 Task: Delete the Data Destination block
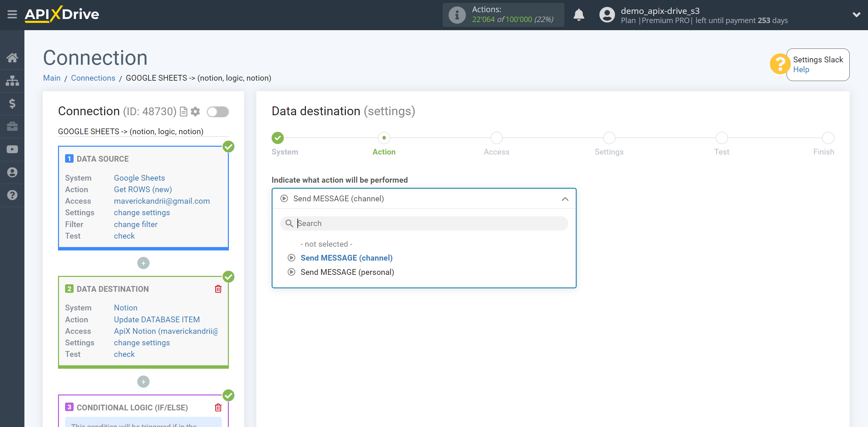(218, 289)
